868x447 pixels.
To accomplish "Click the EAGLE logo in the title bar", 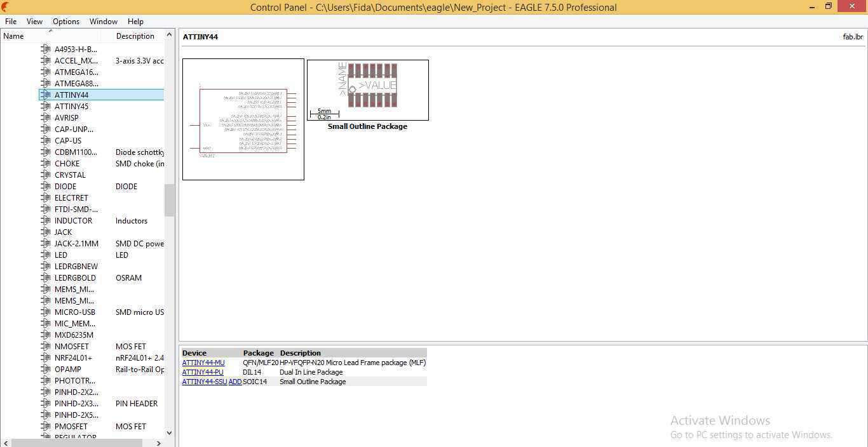I will point(6,7).
